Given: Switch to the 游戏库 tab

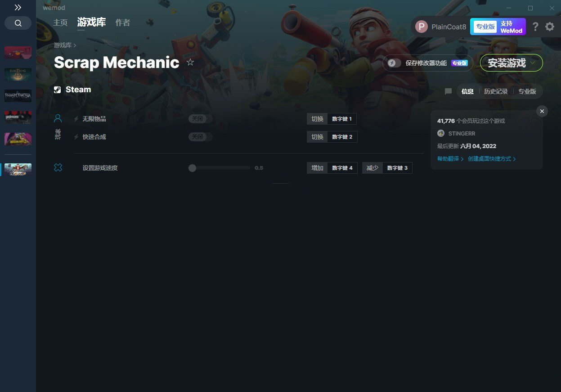Looking at the screenshot, I should [91, 22].
